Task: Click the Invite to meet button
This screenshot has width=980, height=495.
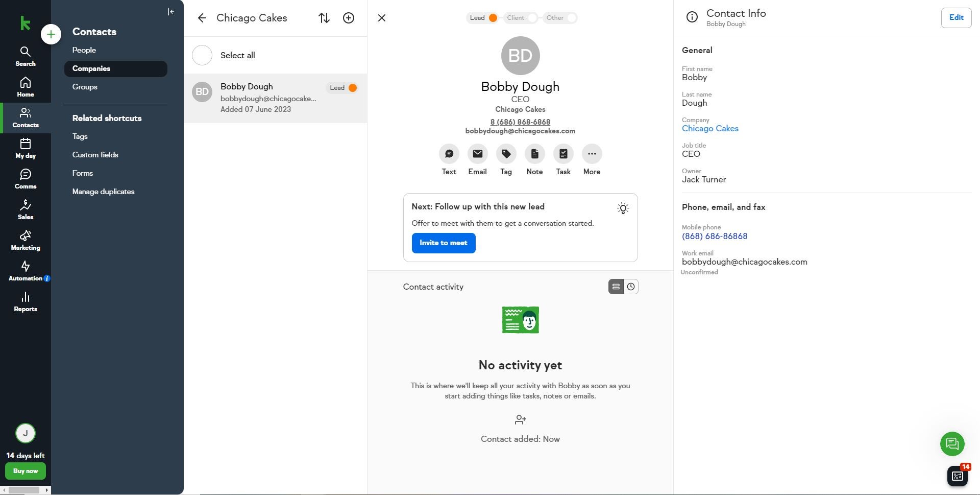Action: click(x=443, y=243)
